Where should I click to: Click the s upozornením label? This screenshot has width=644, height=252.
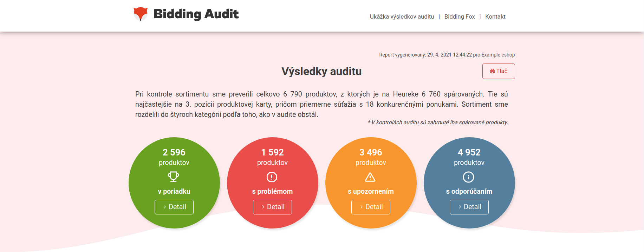[371, 191]
